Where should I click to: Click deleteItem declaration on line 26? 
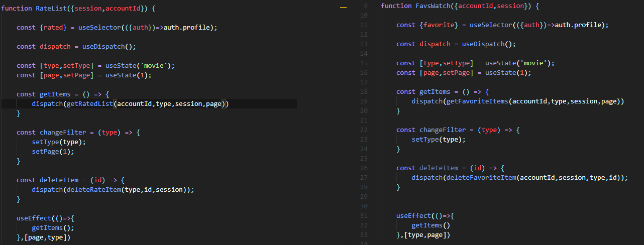pos(439,168)
